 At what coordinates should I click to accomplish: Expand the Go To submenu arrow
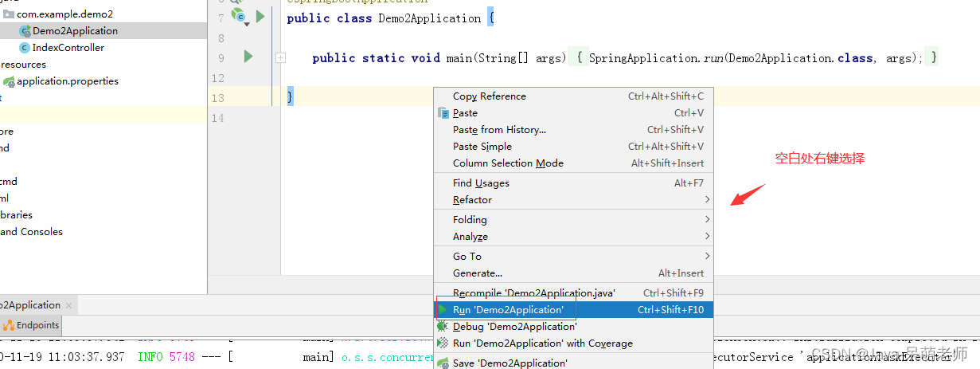click(707, 256)
